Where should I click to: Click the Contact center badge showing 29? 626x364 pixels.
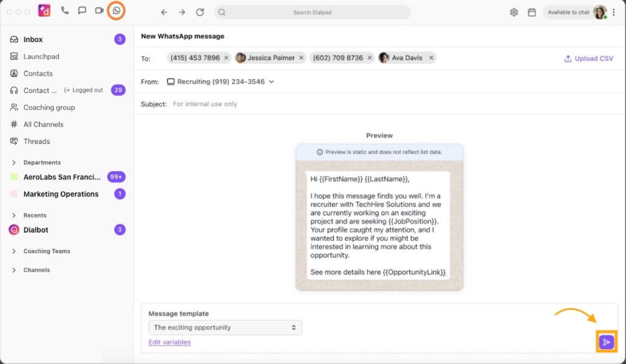pos(118,90)
